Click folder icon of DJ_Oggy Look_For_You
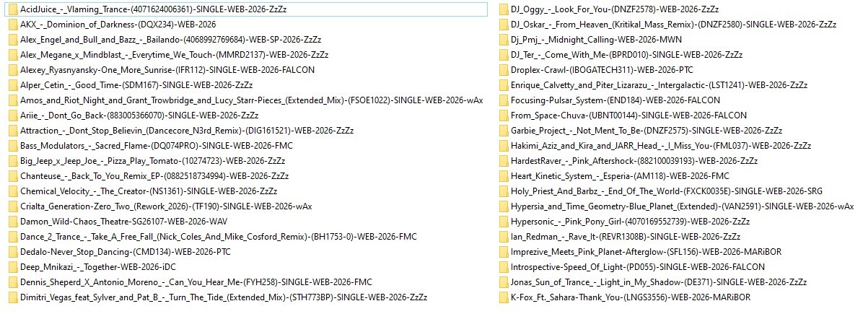The height and width of the screenshot is (314, 868). click(x=503, y=9)
